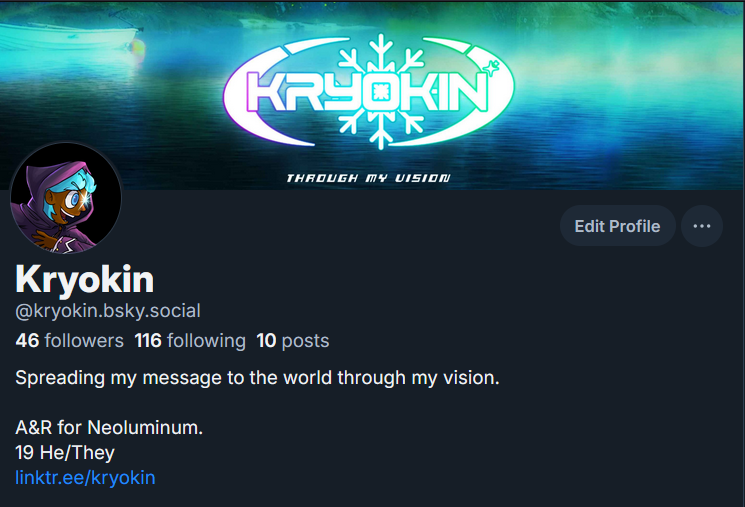The height and width of the screenshot is (507, 745).
Task: Click the @kryokin.bsky.social handle
Action: coord(108,311)
